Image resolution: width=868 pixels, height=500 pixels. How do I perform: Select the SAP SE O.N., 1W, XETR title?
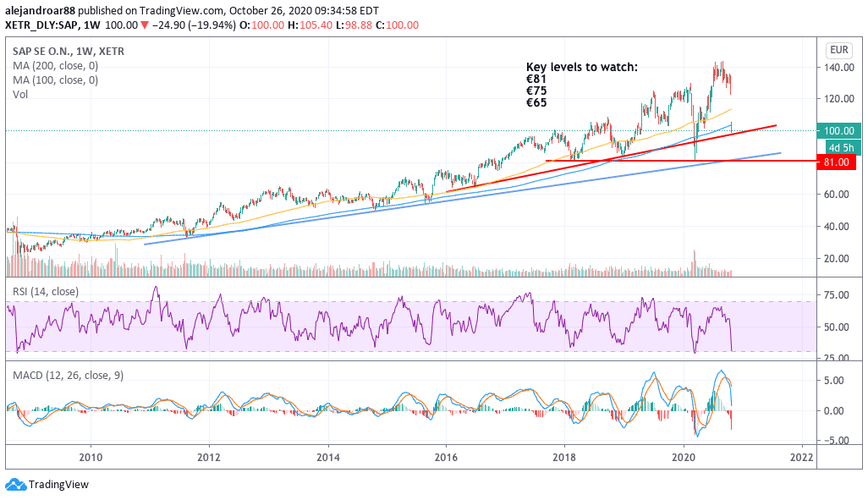tap(68, 51)
